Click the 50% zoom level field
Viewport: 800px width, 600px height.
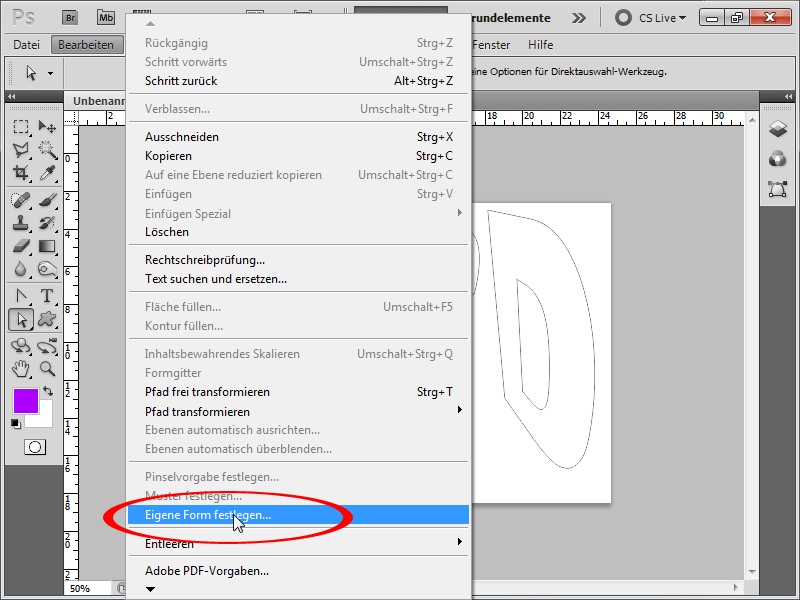point(87,588)
